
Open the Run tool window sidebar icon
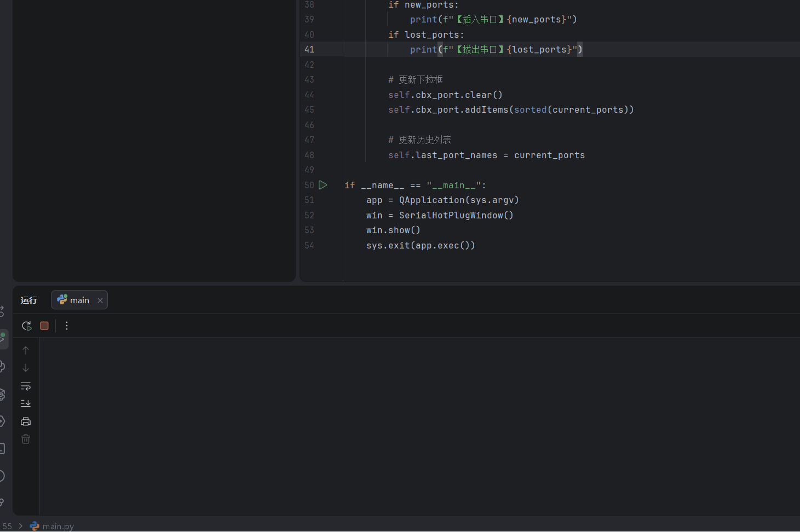tap(3, 338)
